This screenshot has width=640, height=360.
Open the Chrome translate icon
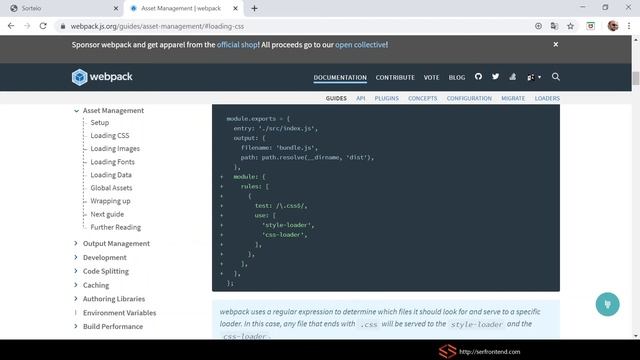tap(554, 26)
